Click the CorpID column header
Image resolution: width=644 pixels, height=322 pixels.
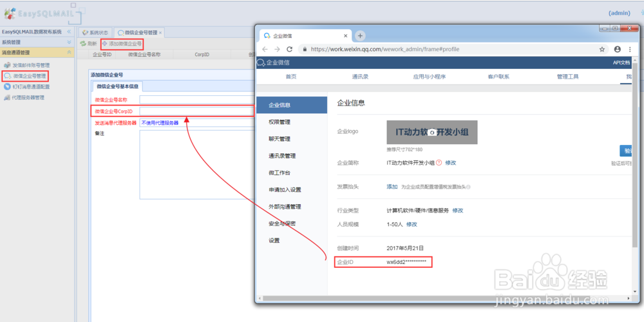click(202, 54)
